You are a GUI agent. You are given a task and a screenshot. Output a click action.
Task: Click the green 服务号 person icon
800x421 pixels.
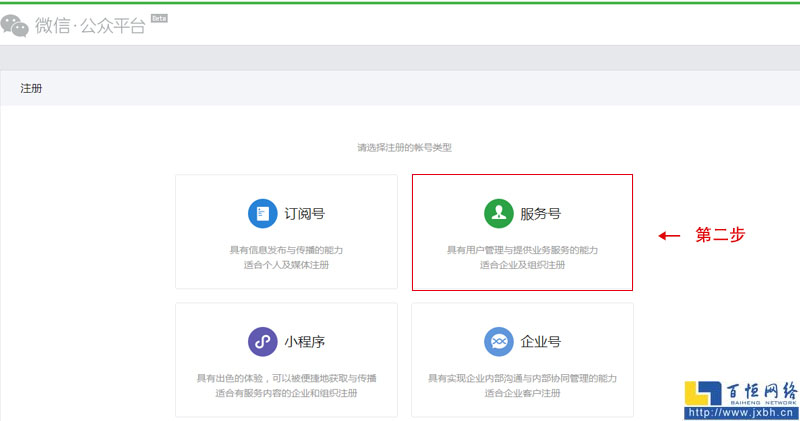[x=498, y=213]
